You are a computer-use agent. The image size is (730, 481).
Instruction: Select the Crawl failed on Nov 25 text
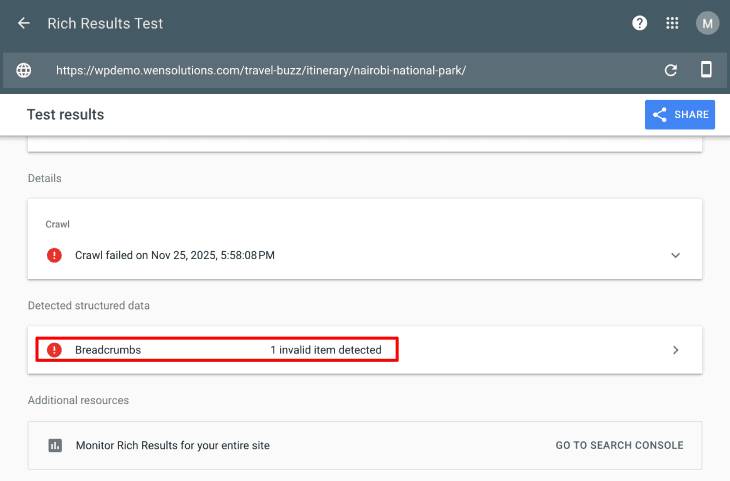175,255
